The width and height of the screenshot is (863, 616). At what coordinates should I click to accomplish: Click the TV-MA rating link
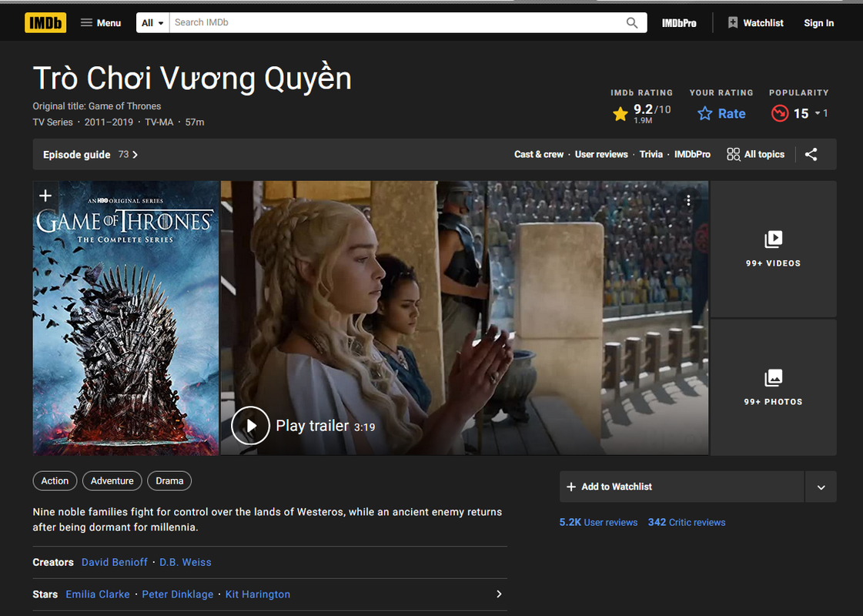[159, 122]
